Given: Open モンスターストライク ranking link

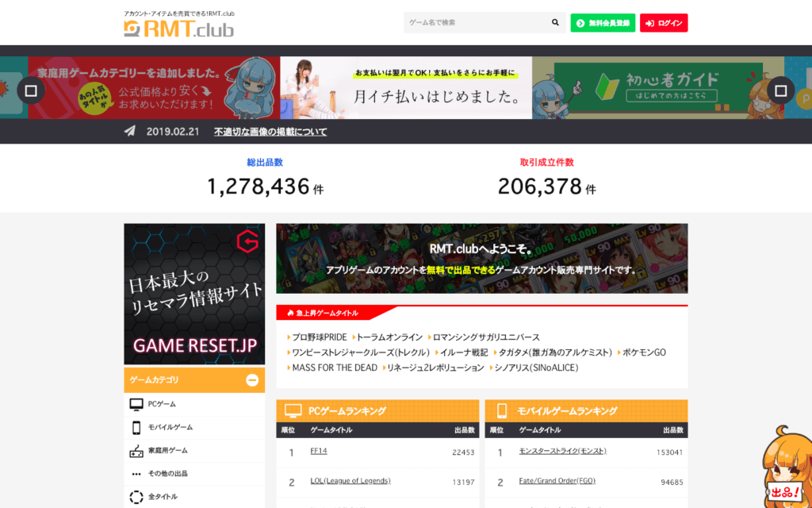Looking at the screenshot, I should click(x=562, y=451).
